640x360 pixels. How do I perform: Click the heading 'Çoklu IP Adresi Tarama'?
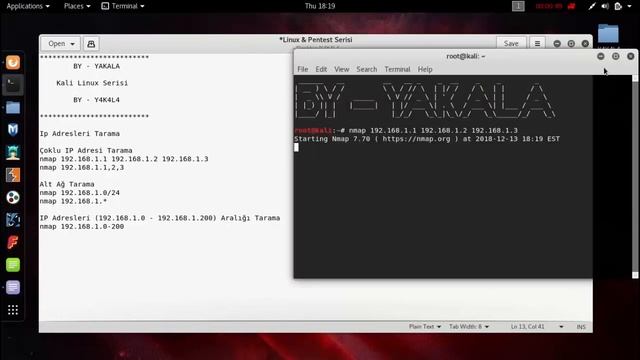pyautogui.click(x=86, y=151)
